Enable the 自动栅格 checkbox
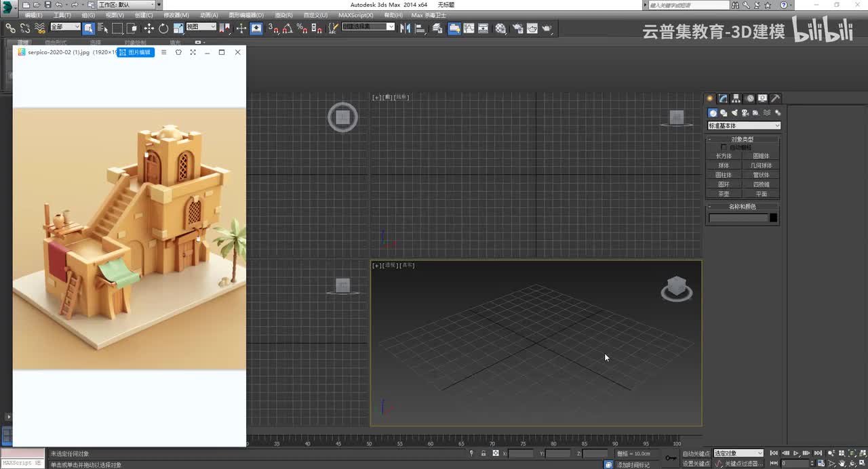The height and width of the screenshot is (469, 868). coord(724,147)
